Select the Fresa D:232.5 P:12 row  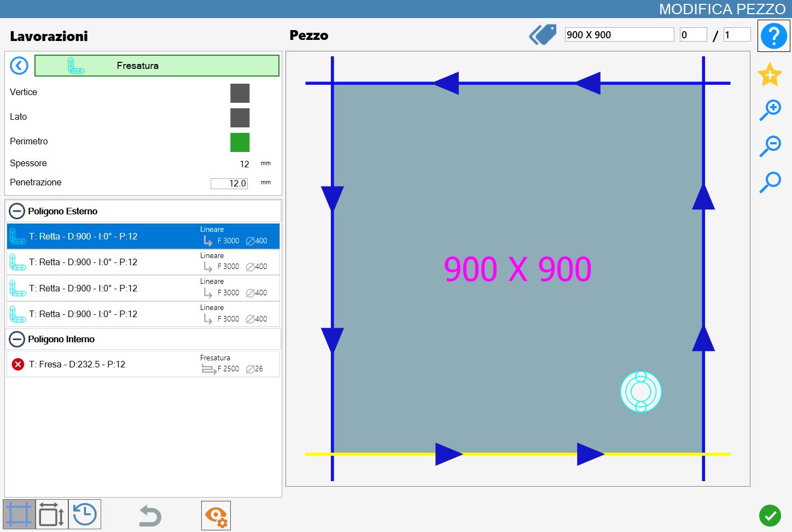(x=143, y=364)
